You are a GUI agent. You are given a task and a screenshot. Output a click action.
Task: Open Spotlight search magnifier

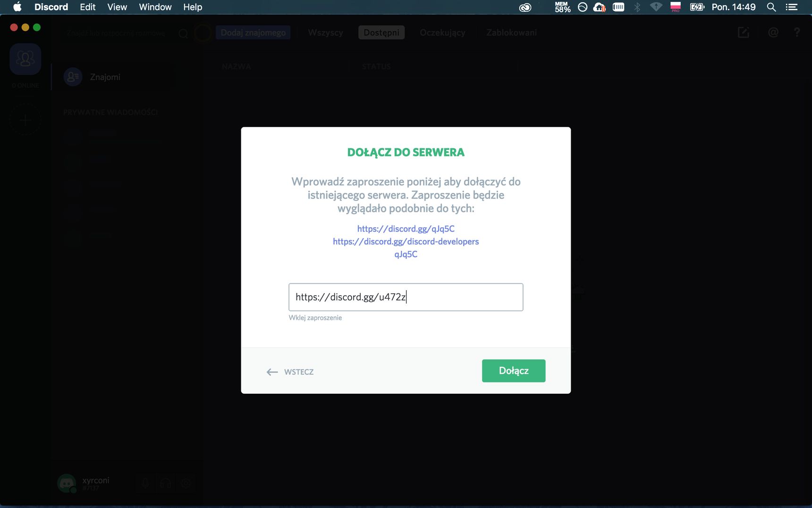[x=771, y=7]
